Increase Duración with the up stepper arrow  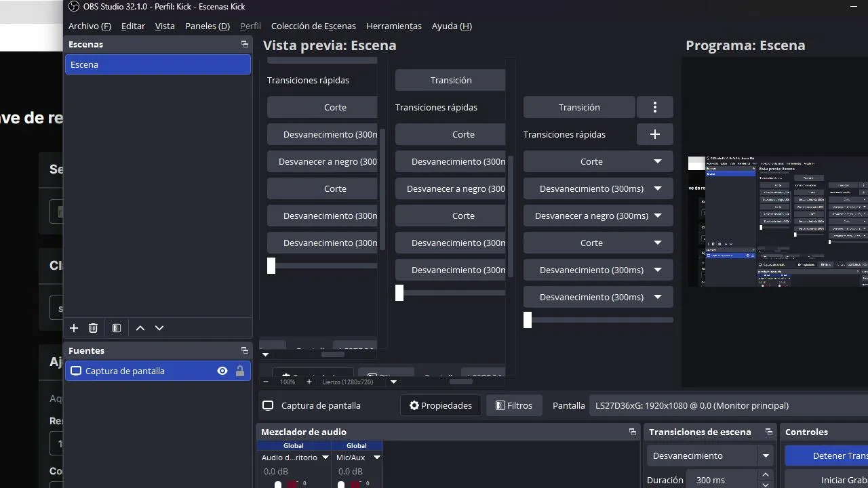[x=766, y=475]
